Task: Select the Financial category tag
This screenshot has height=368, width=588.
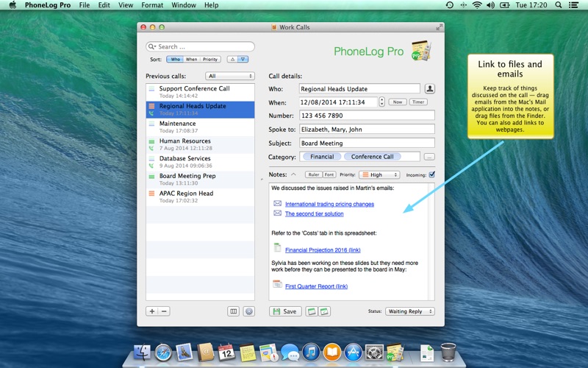Action: click(322, 157)
